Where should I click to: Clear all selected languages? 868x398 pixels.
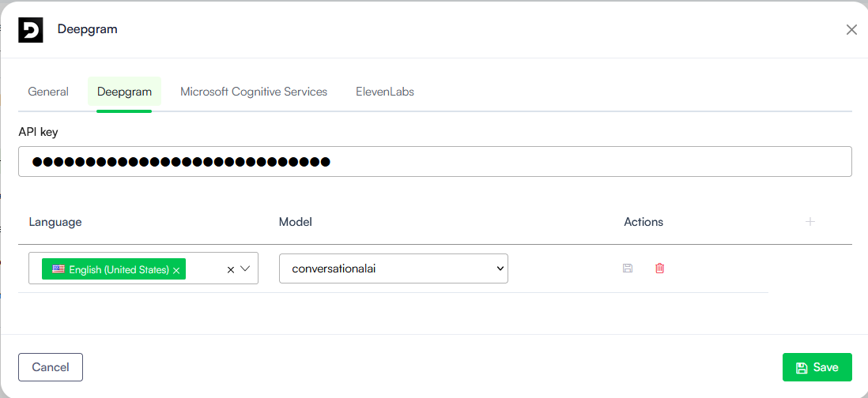point(231,269)
